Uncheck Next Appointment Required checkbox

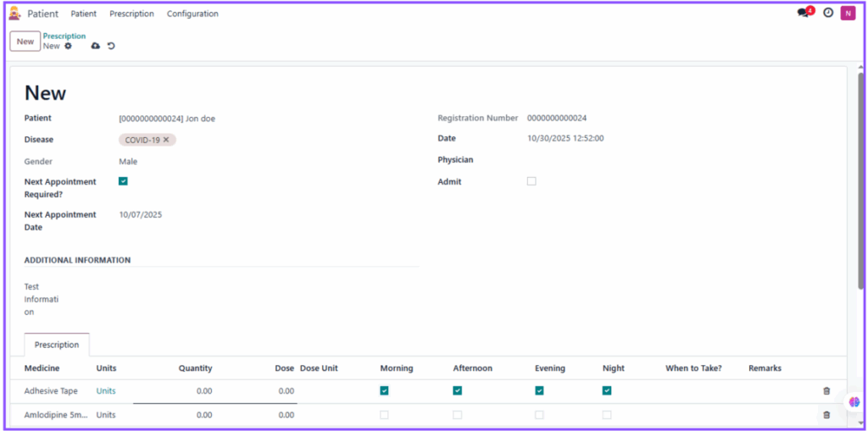pos(124,181)
